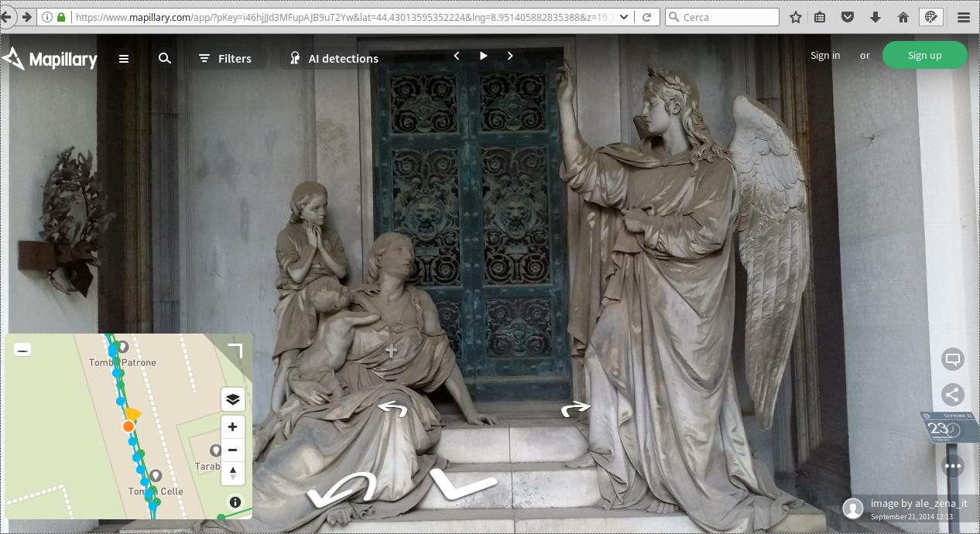Click the search magnifier icon

[165, 58]
